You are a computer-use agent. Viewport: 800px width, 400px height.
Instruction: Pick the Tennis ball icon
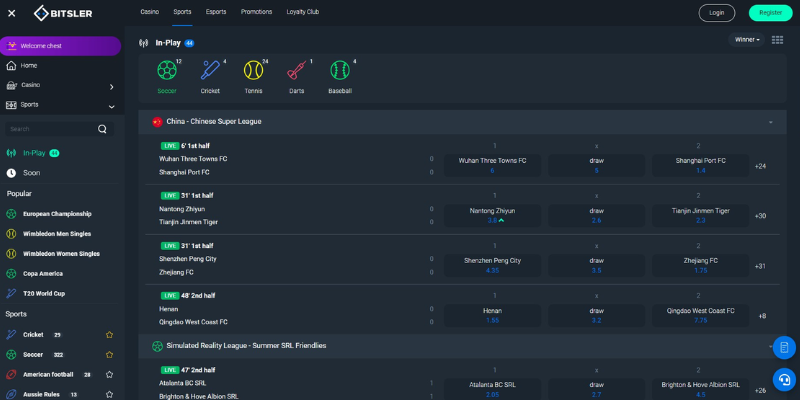[254, 71]
